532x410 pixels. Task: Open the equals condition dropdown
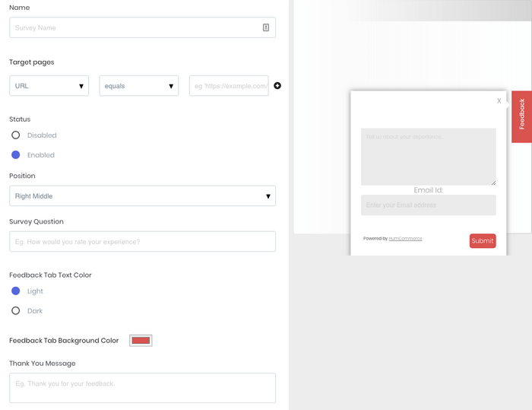click(x=139, y=86)
